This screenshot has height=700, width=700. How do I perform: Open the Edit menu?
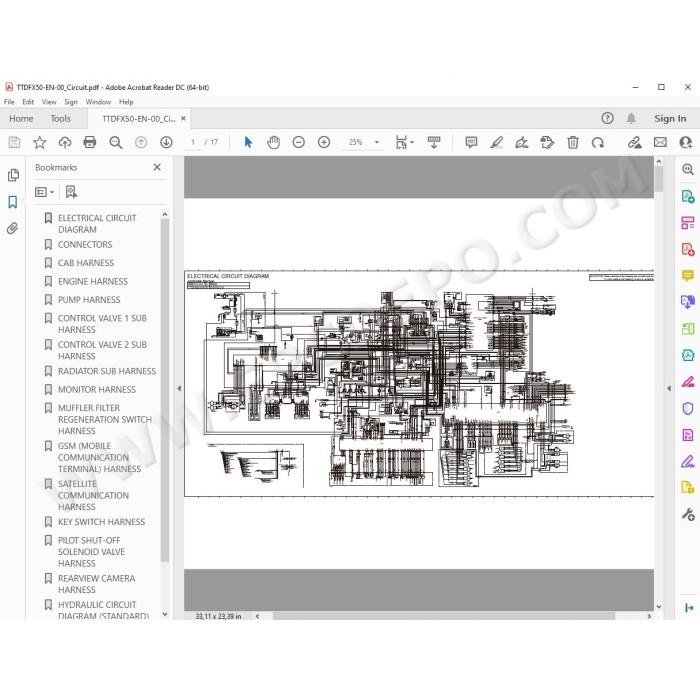[x=28, y=102]
